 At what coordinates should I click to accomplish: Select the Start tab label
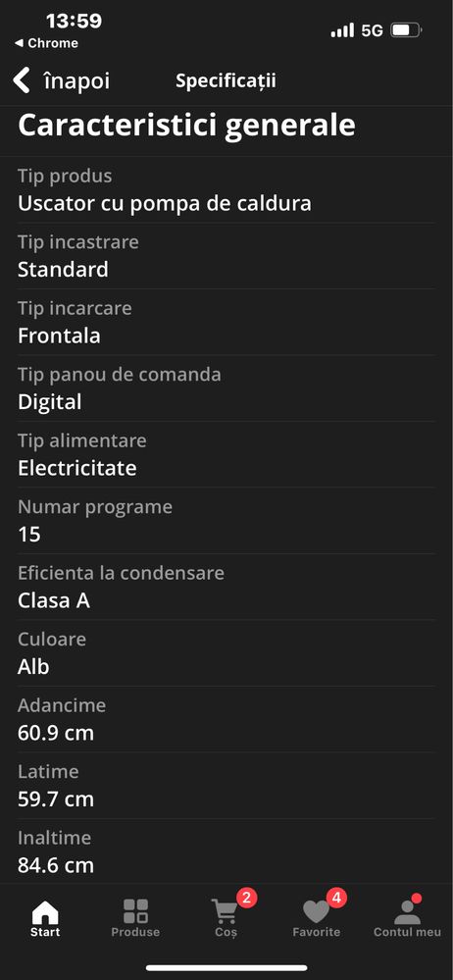click(45, 932)
